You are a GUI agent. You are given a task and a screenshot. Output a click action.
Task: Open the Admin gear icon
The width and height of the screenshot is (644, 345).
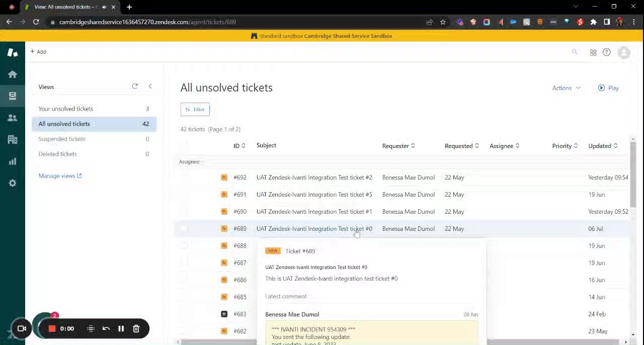[13, 183]
